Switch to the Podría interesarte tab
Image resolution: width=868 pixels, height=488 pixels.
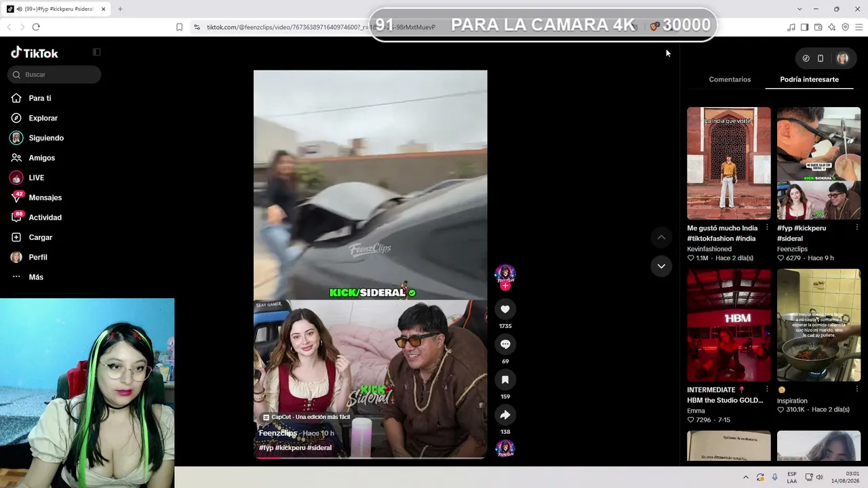809,79
